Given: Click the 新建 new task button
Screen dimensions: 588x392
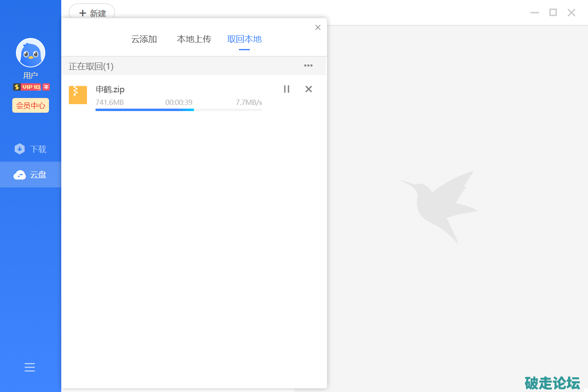Looking at the screenshot, I should tap(92, 13).
